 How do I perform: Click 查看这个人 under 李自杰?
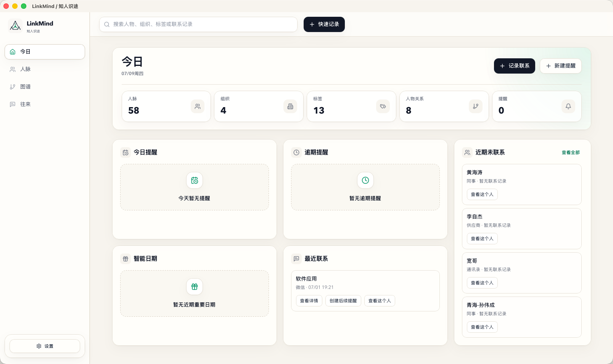tap(482, 239)
